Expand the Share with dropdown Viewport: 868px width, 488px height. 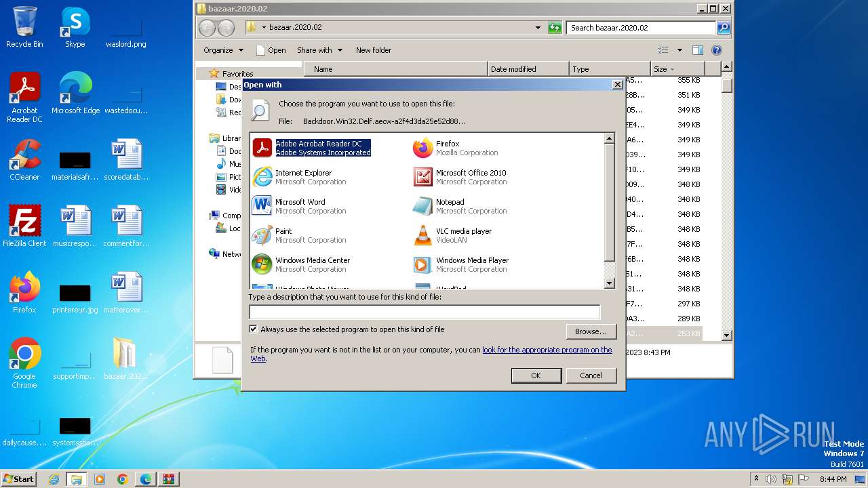(x=319, y=50)
